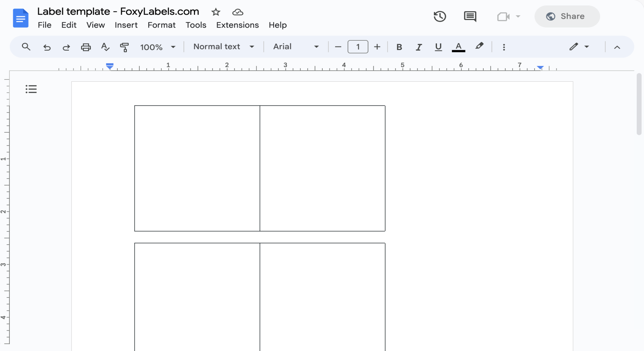This screenshot has height=351, width=644.
Task: Open version history
Action: click(440, 16)
